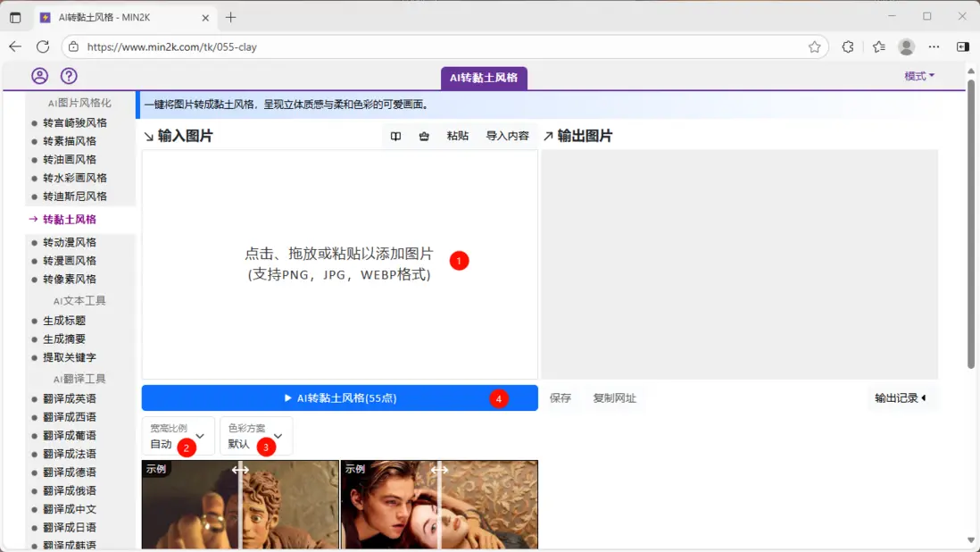Open the favorites list icon
980x552 pixels.
point(879,46)
